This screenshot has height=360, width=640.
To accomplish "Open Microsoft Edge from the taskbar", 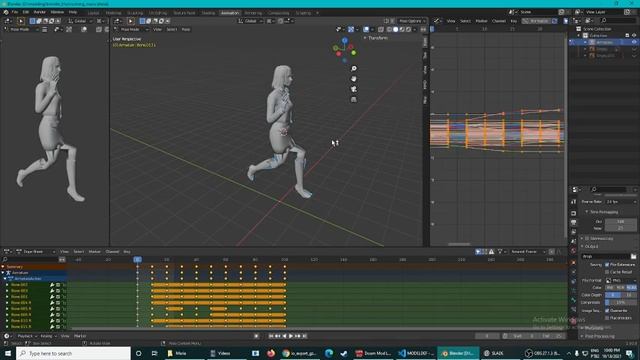I will coord(329,353).
